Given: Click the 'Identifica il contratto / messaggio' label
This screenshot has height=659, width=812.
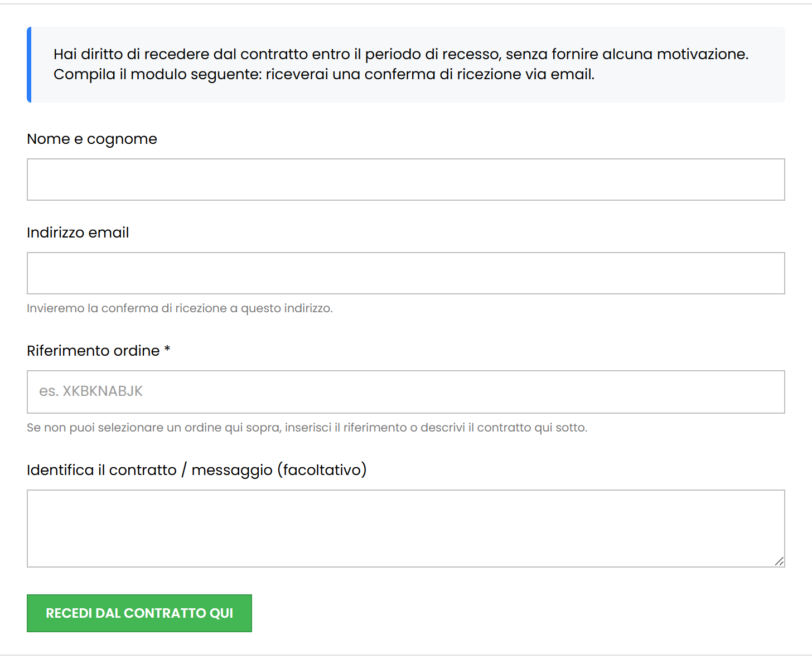Looking at the screenshot, I should [x=197, y=470].
